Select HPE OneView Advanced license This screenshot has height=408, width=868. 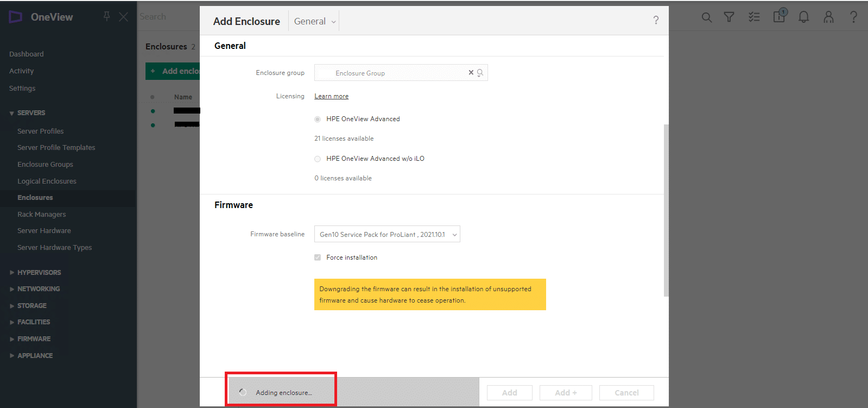click(x=318, y=119)
